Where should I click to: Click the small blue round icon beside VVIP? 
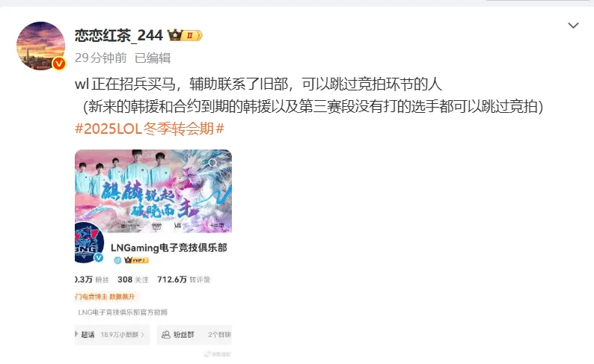click(x=117, y=260)
